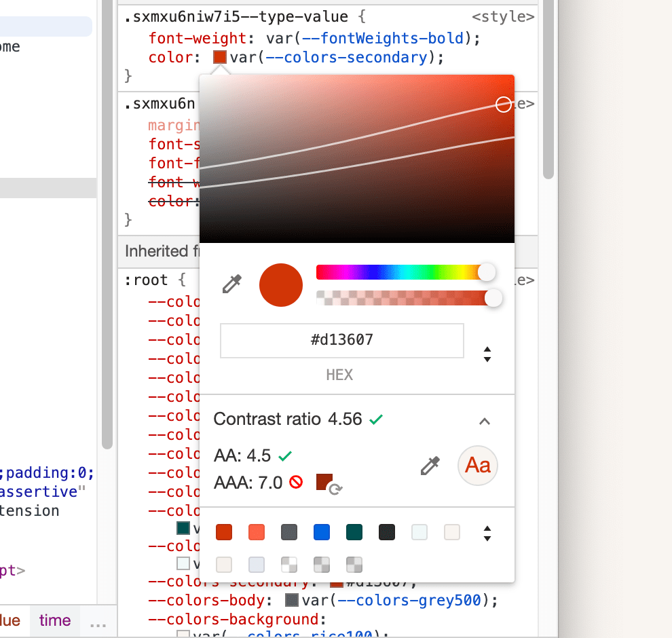Click the swatch beside var(--colors-secondary) declaration
This screenshot has height=638, width=672.
[219, 57]
